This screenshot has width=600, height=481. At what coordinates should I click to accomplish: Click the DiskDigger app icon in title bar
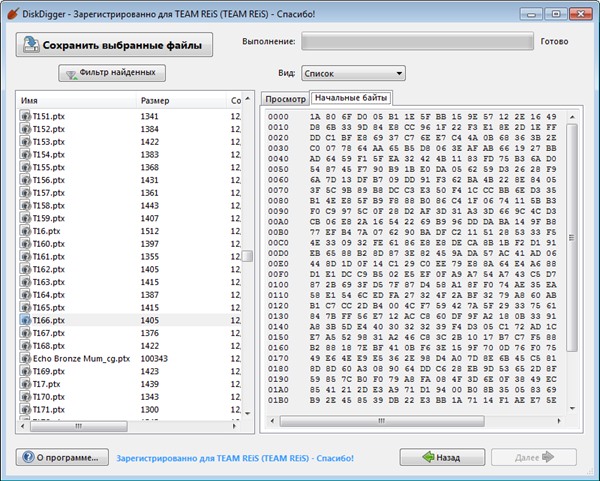click(x=11, y=10)
